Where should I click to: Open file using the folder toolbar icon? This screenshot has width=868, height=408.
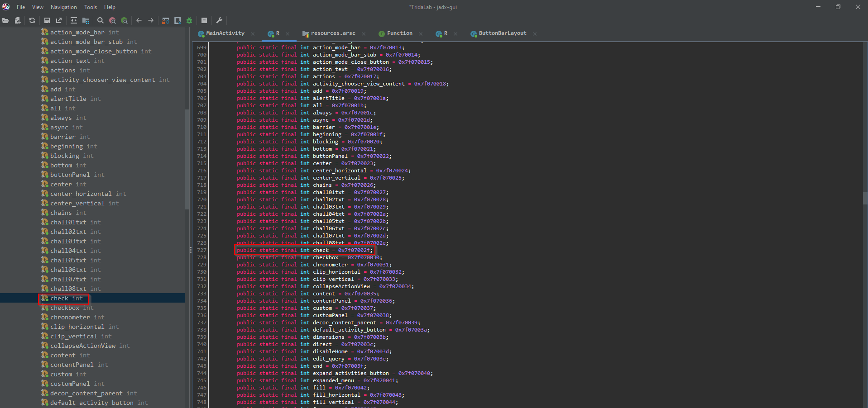[5, 20]
